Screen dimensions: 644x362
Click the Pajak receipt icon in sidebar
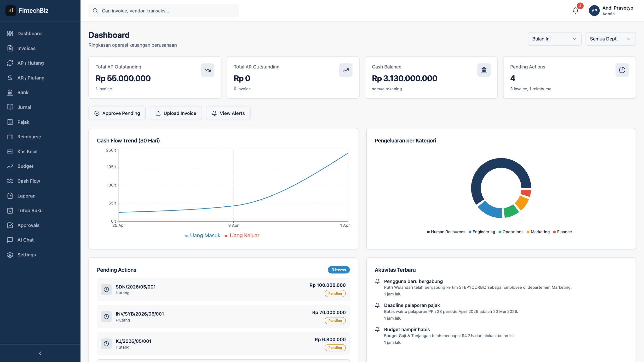pyautogui.click(x=10, y=122)
